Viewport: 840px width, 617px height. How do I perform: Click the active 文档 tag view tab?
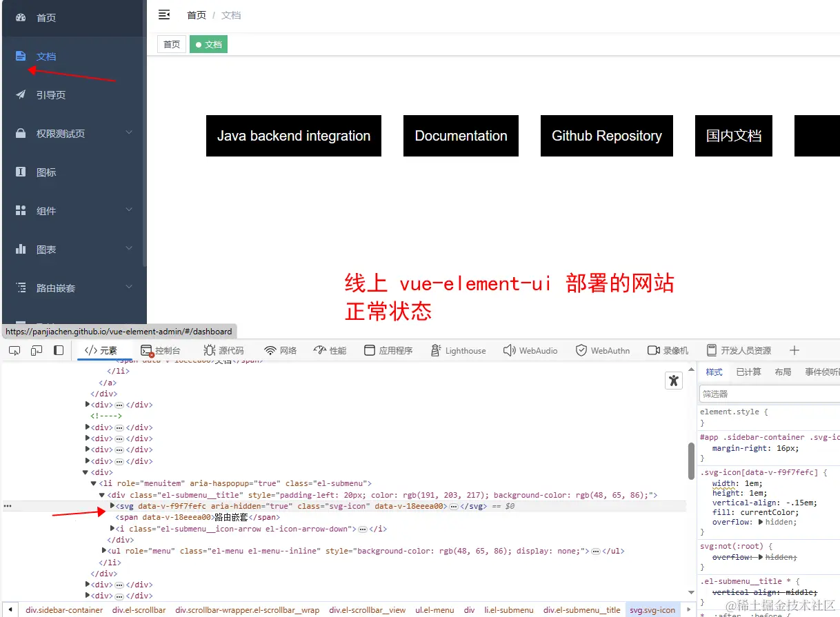(208, 45)
